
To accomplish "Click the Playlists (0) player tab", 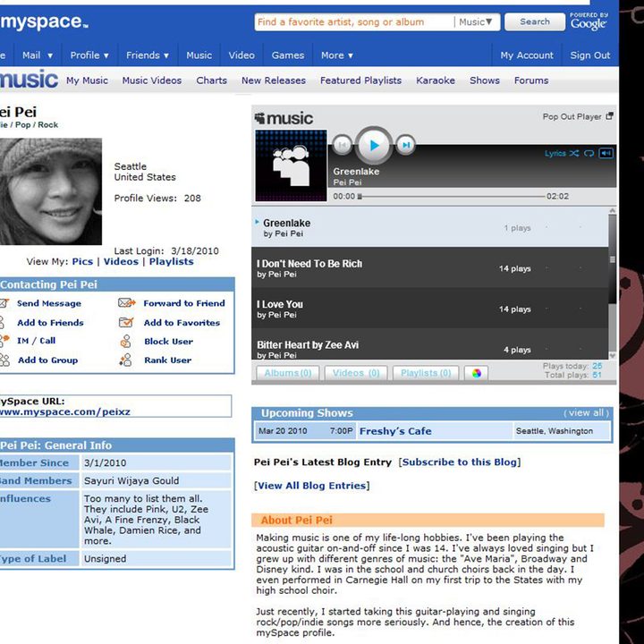I will (x=426, y=373).
